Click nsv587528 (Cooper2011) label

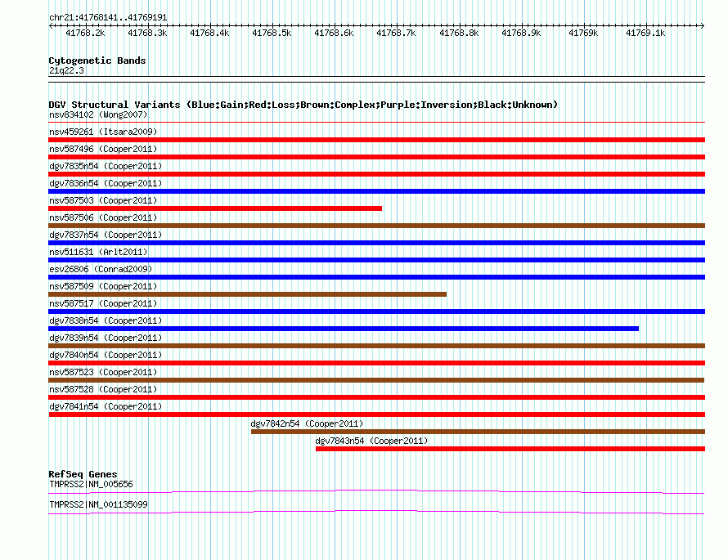coord(103,389)
